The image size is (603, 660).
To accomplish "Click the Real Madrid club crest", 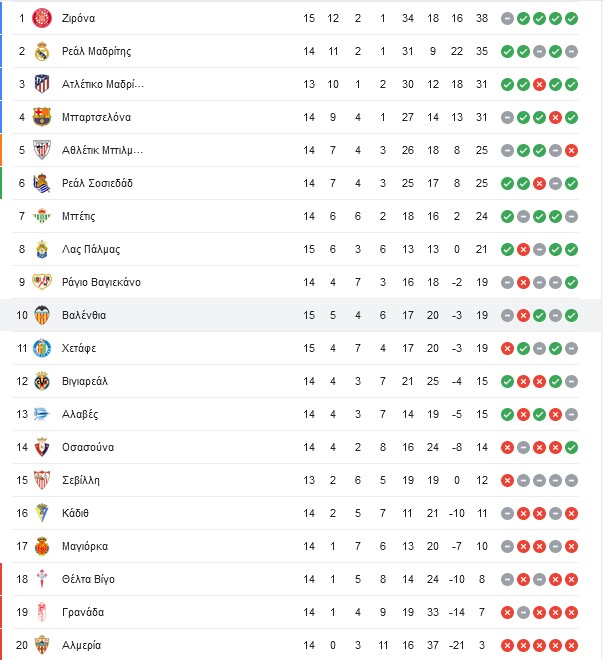I will point(42,51).
